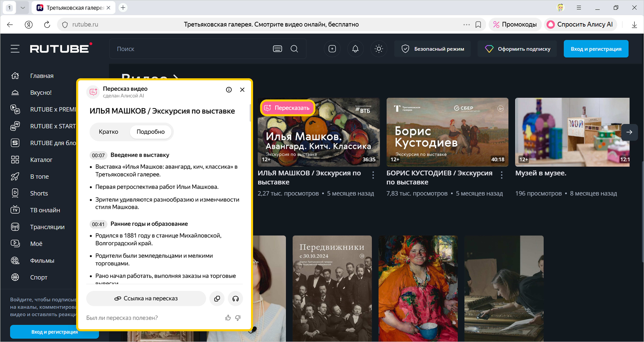Open the tab list dropdown chevron
Viewport: 644px width, 342px height.
[x=23, y=8]
